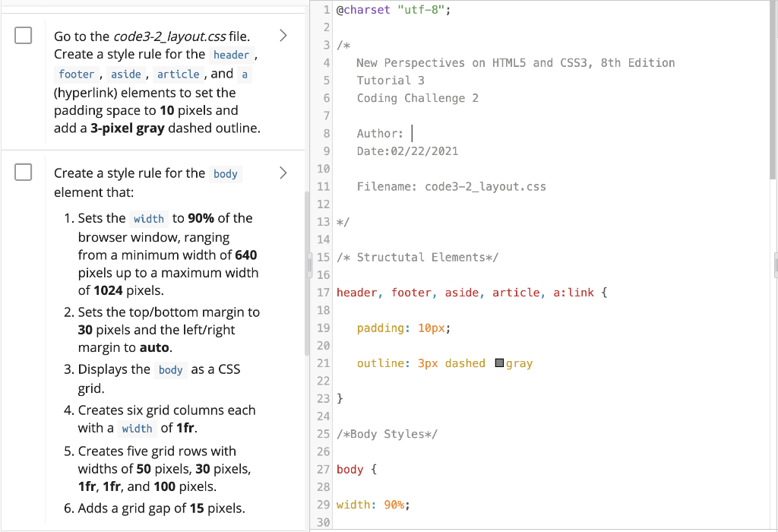
Task: Check the checkbox for the body element task
Action: point(23,172)
